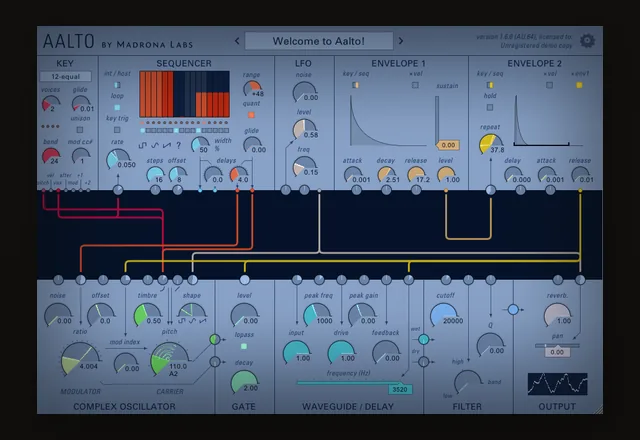Enable Envelope 1 x vel checkbox
The height and width of the screenshot is (440, 640).
click(415, 85)
